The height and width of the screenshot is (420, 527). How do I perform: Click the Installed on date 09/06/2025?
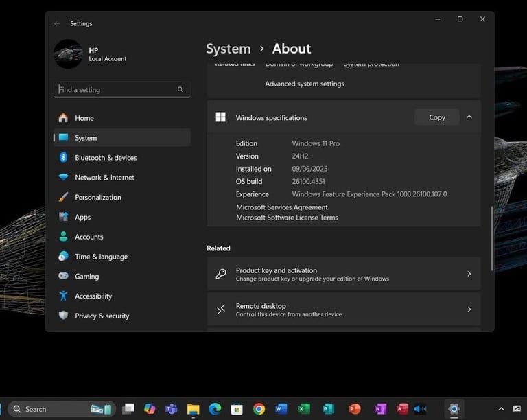pyautogui.click(x=309, y=169)
